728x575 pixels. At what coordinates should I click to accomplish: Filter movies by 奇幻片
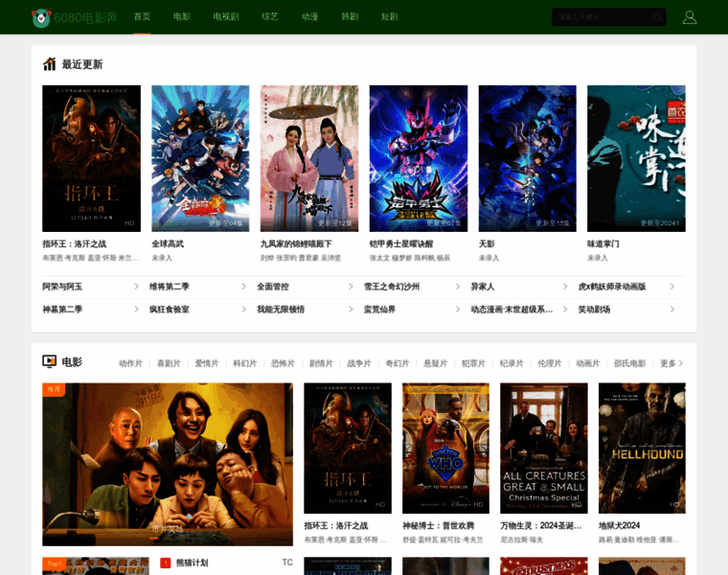tap(397, 363)
